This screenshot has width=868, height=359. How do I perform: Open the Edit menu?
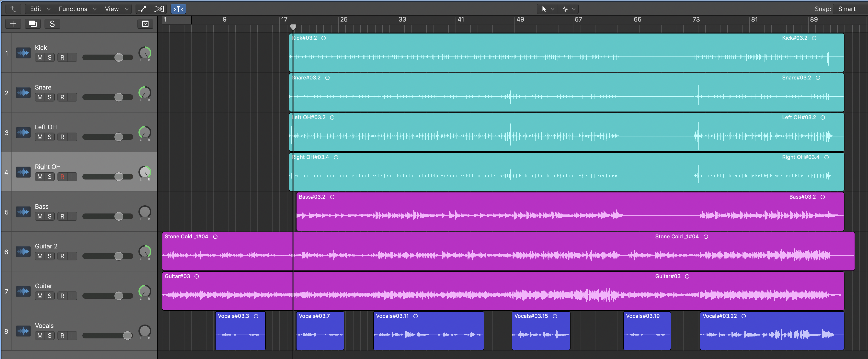[x=39, y=9]
